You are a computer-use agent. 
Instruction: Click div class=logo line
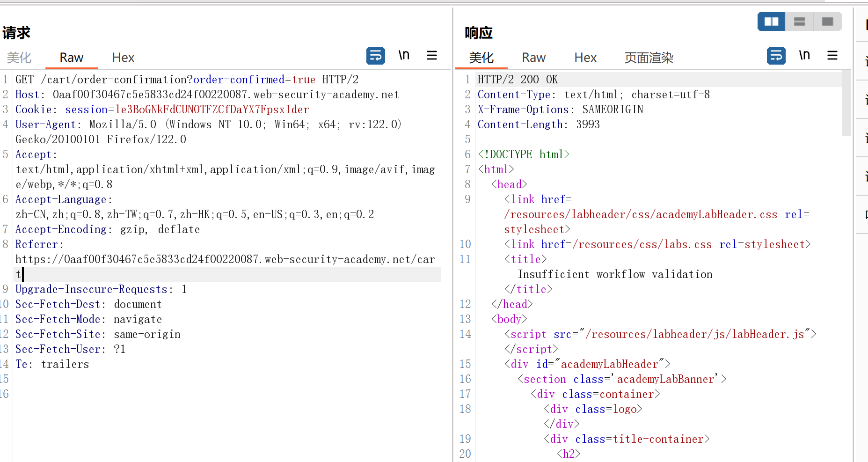coord(593,409)
